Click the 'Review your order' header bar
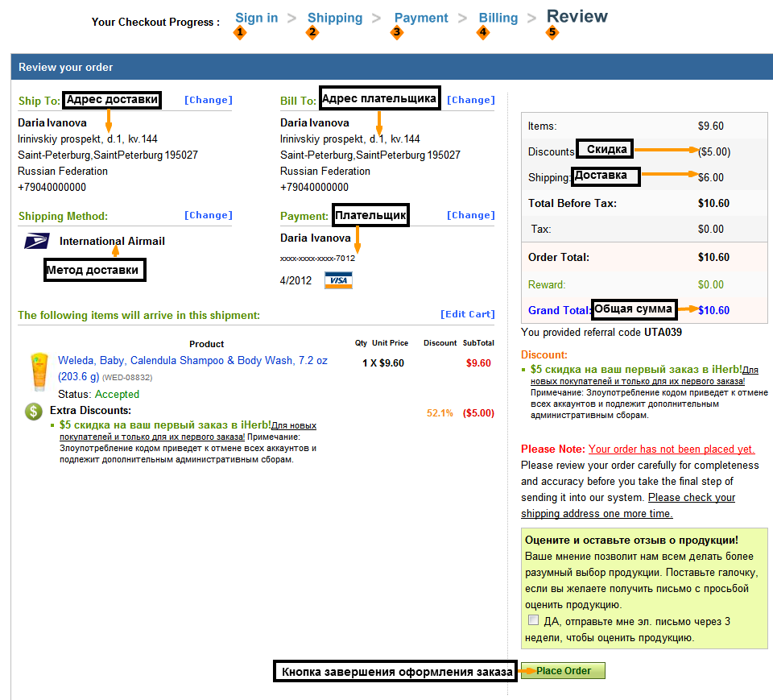Screen dimensions: 773x700 (392, 67)
